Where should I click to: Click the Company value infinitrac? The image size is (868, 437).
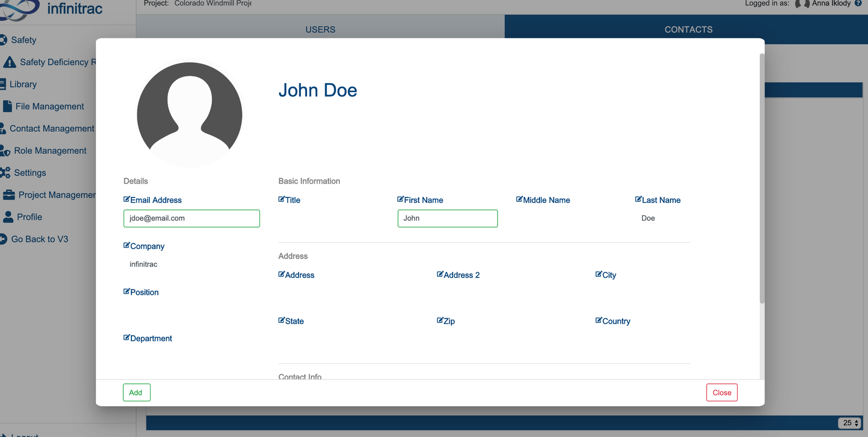point(143,264)
